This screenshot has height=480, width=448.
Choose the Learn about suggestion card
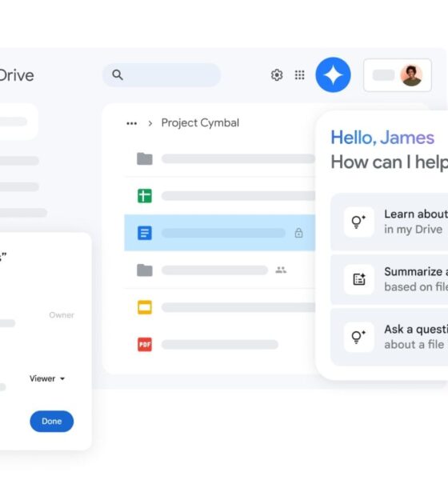(390, 222)
